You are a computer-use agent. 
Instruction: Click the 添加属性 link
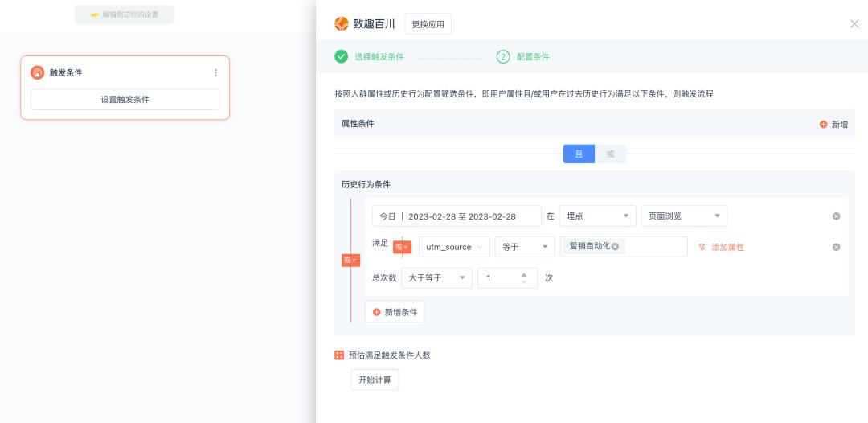pos(728,248)
